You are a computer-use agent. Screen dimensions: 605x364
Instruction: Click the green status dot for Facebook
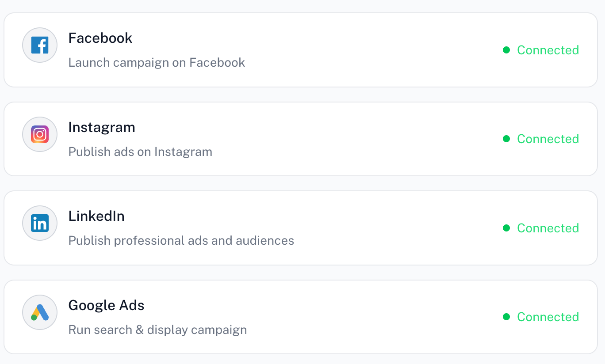point(507,50)
